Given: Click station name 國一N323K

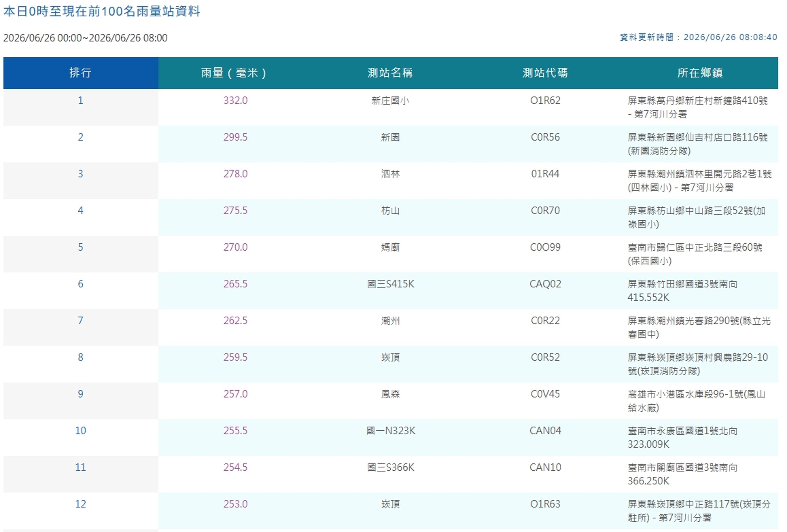Looking at the screenshot, I should point(391,431).
